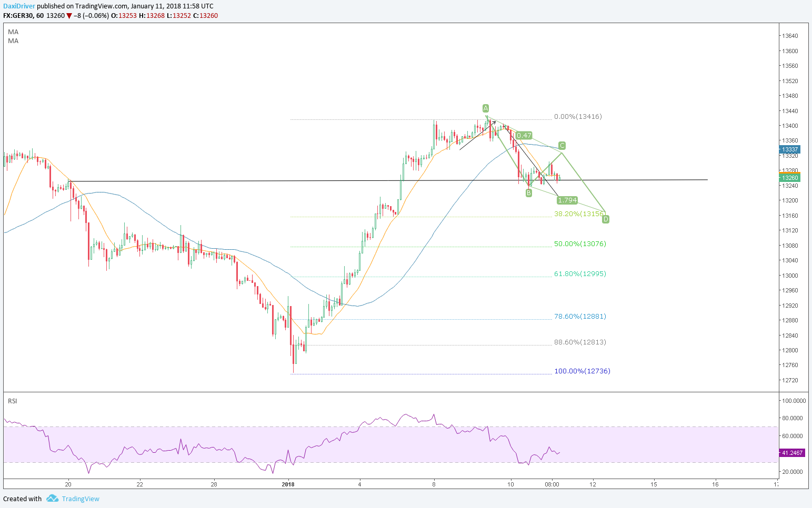Select the green A pattern point label
Screen dimensions: 812x508
click(486, 108)
